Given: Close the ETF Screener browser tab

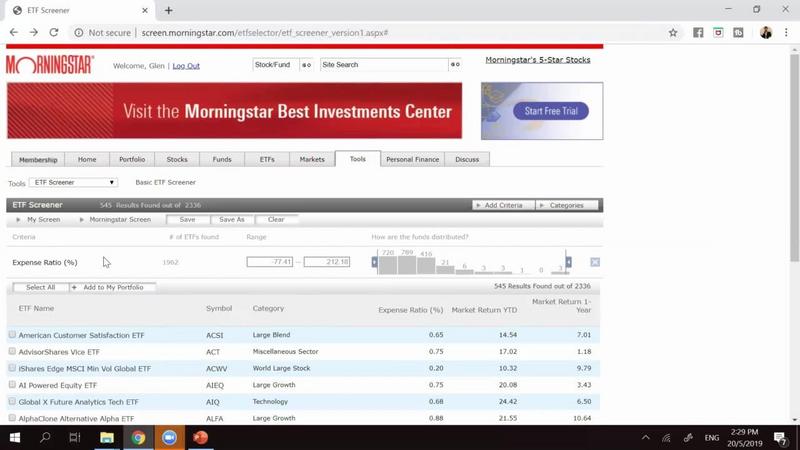Looking at the screenshot, I should coord(145,10).
